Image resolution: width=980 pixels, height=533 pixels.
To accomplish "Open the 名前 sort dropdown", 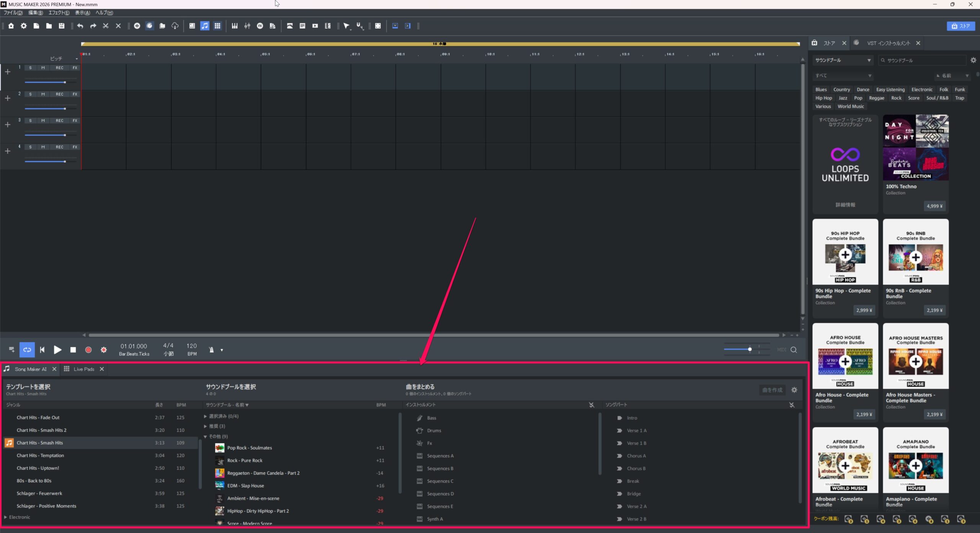I will point(952,75).
